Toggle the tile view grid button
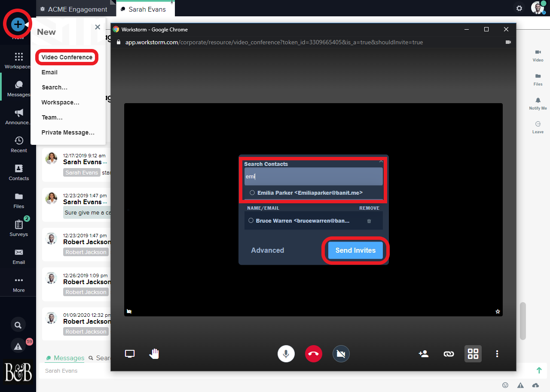 (473, 354)
